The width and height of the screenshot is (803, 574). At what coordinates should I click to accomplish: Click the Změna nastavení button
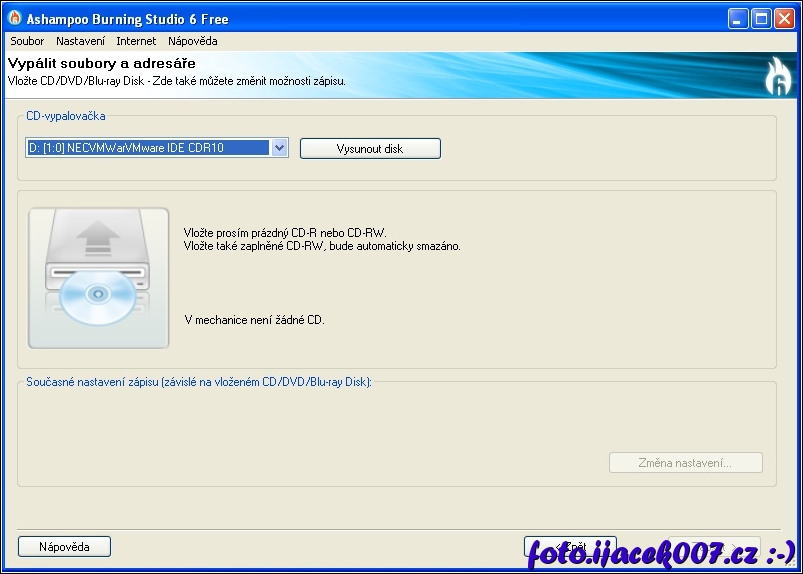[685, 463]
